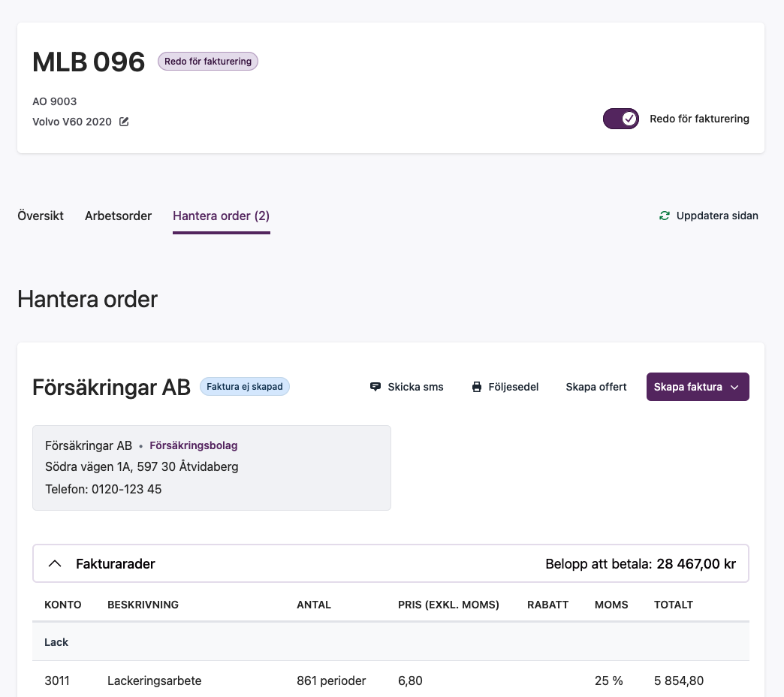This screenshot has height=697, width=784.
Task: Collapse the Fakturarader section with the chevron
Action: click(54, 563)
